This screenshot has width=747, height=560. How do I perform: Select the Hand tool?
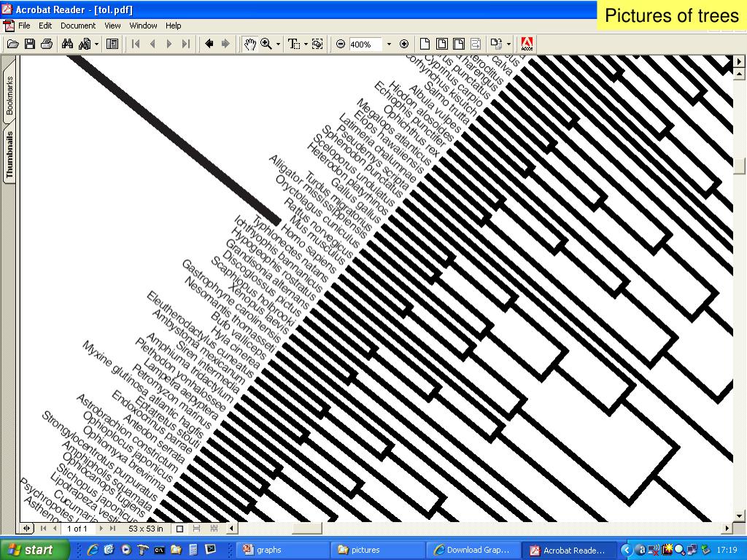coord(249,44)
